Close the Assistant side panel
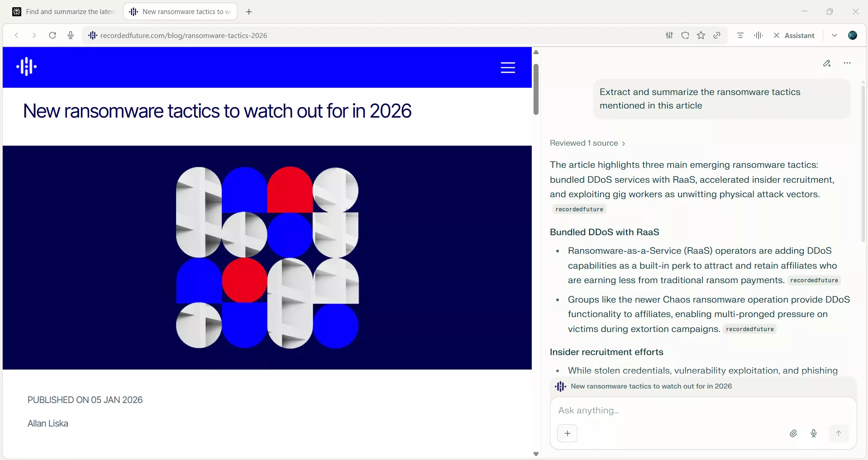 tap(777, 35)
